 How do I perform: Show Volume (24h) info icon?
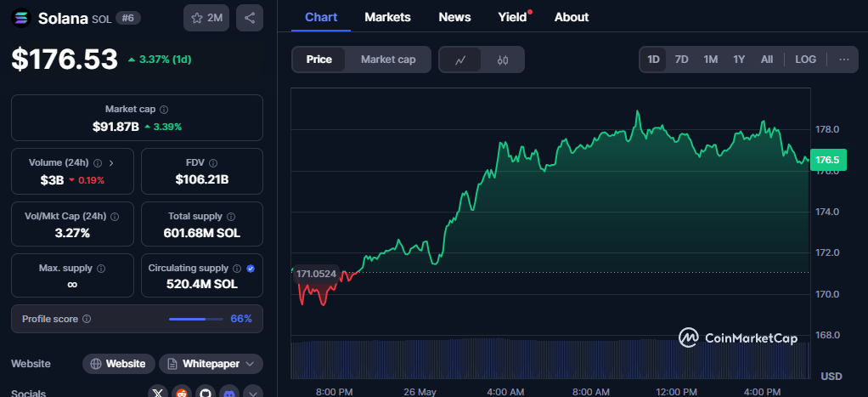pyautogui.click(x=98, y=163)
